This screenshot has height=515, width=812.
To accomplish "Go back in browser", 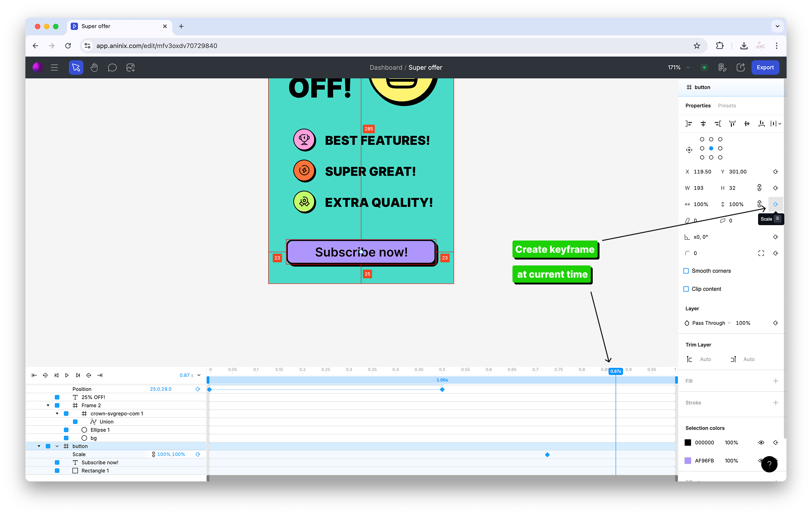I will 35,46.
